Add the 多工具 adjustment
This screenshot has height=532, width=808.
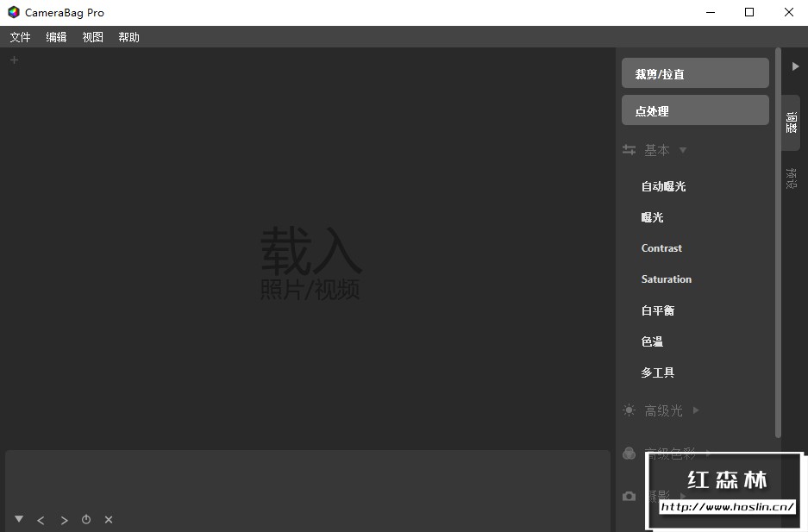tap(658, 372)
